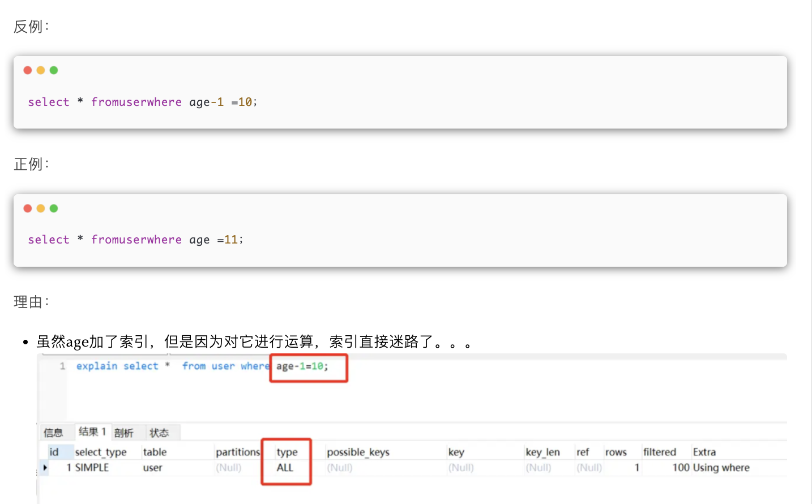The height and width of the screenshot is (504, 812).
Task: Select the Using where cell
Action: [721, 468]
